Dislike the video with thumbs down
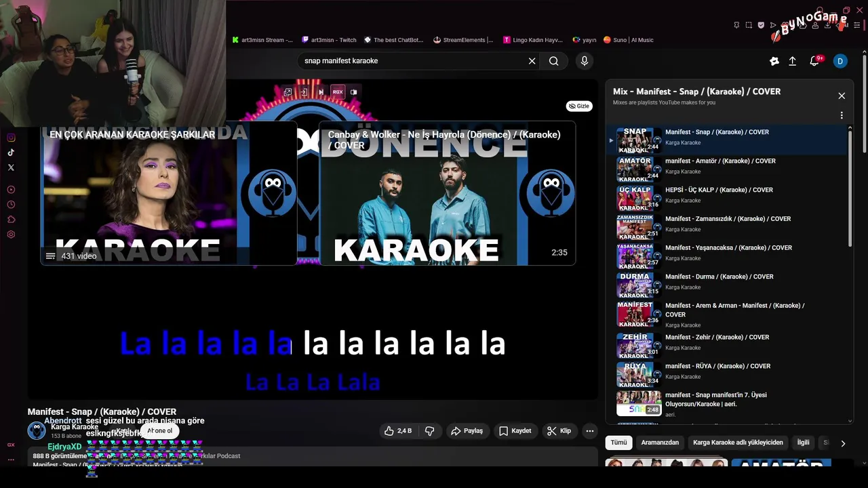Viewport: 868px width, 488px height. pos(429,431)
